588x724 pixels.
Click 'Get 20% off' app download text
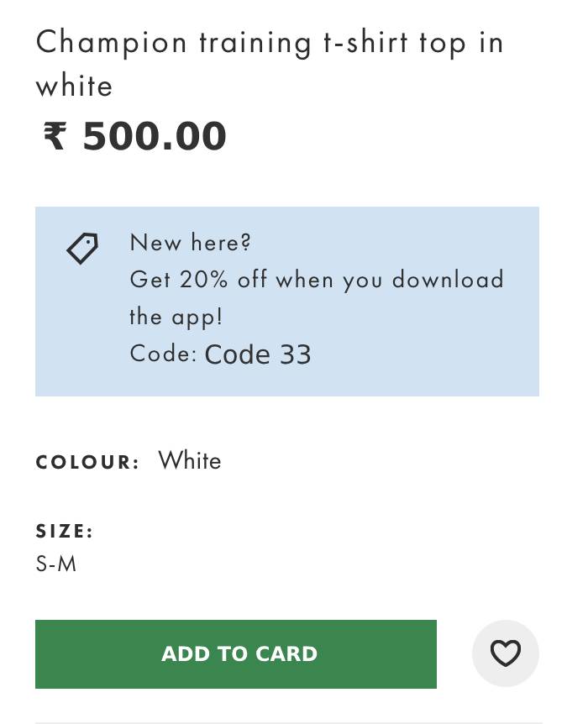pos(198,280)
